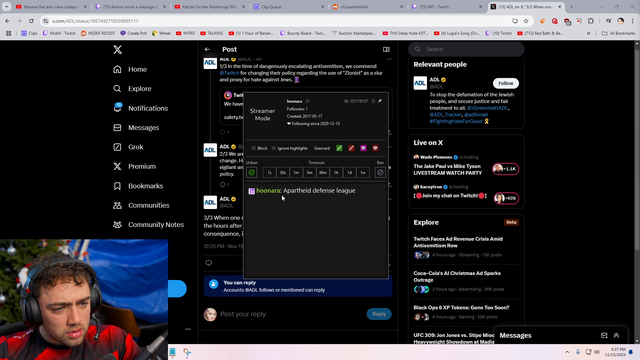Timeout hoonara for 1d
Image resolution: width=640 pixels, height=360 pixels.
tap(349, 173)
